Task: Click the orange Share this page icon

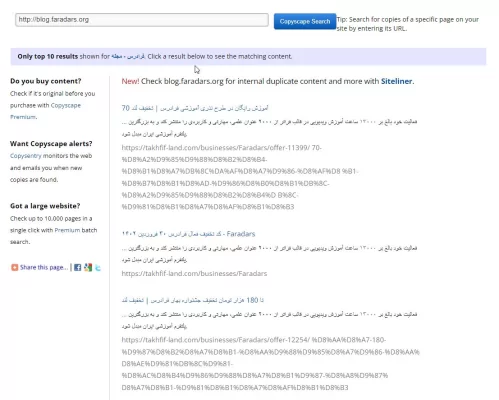Action: coord(14,267)
